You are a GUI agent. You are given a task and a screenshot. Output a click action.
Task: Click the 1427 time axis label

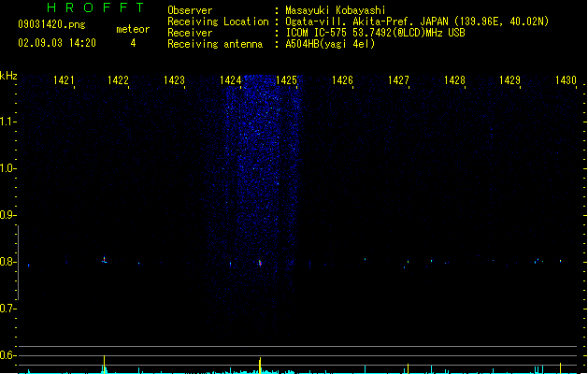click(x=398, y=80)
